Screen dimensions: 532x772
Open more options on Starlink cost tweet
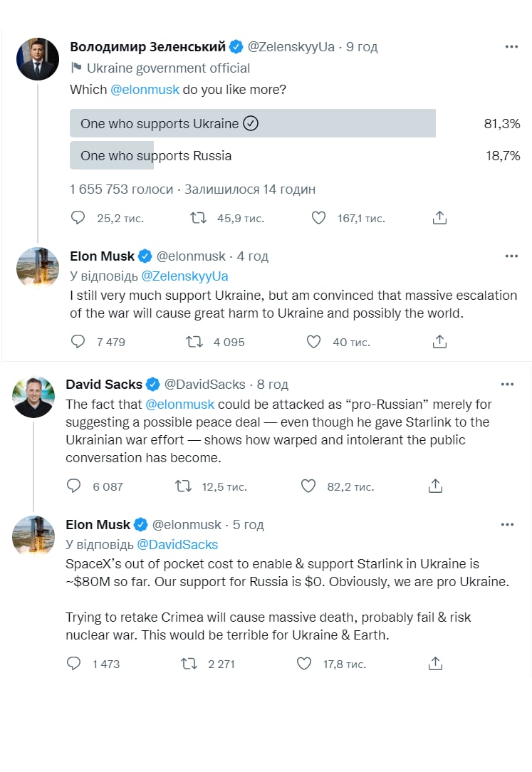[507, 523]
